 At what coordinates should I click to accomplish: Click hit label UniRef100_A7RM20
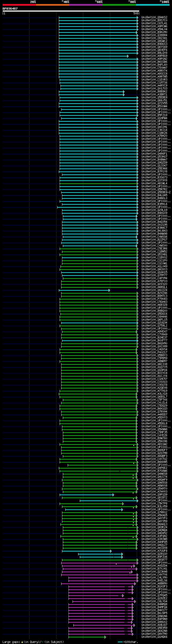154,136
